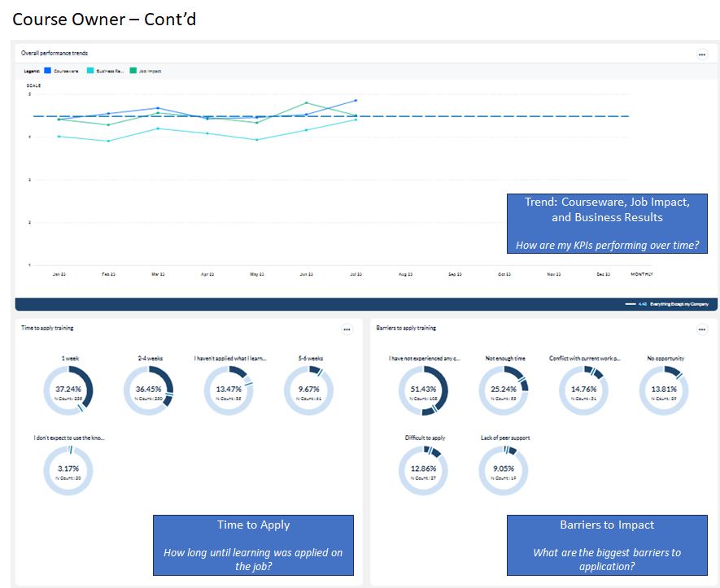
Task: Click the Job Impact peak at Jun 23
Action: (306, 103)
